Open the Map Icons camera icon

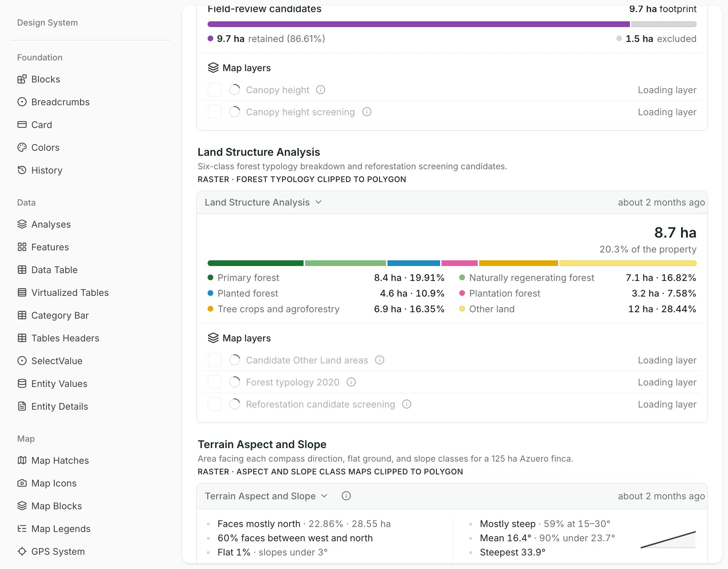tap(22, 483)
